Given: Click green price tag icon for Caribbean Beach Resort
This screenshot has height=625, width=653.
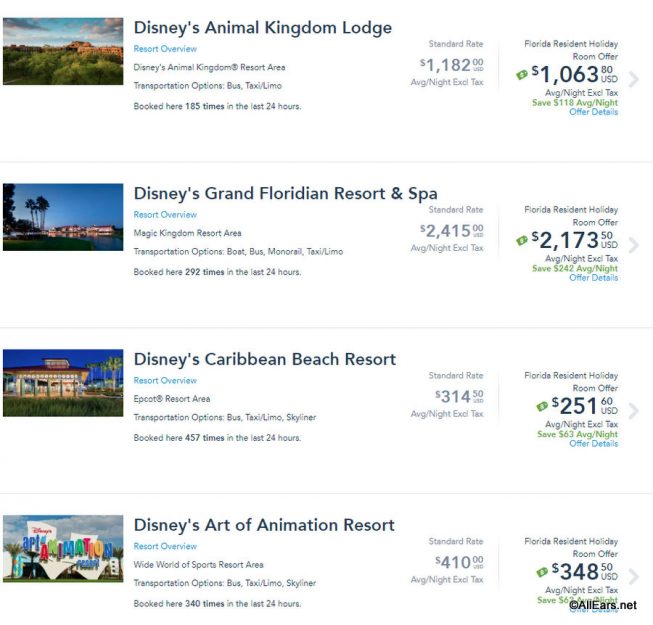Looking at the screenshot, I should pos(542,406).
